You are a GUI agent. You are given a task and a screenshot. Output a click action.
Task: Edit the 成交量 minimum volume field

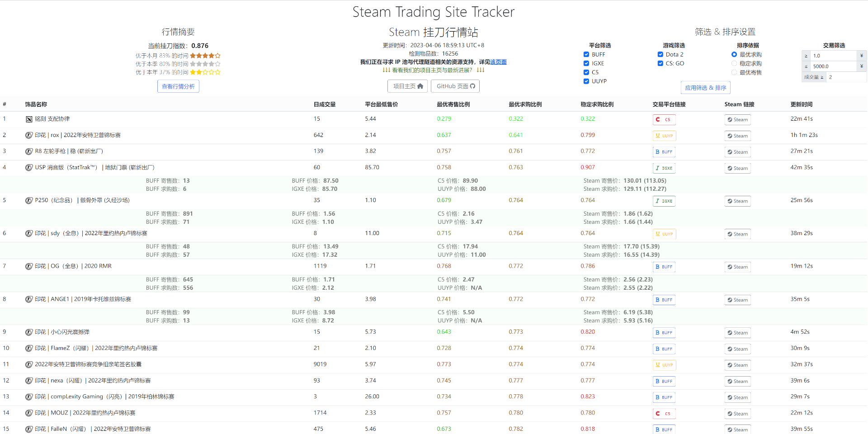point(846,77)
